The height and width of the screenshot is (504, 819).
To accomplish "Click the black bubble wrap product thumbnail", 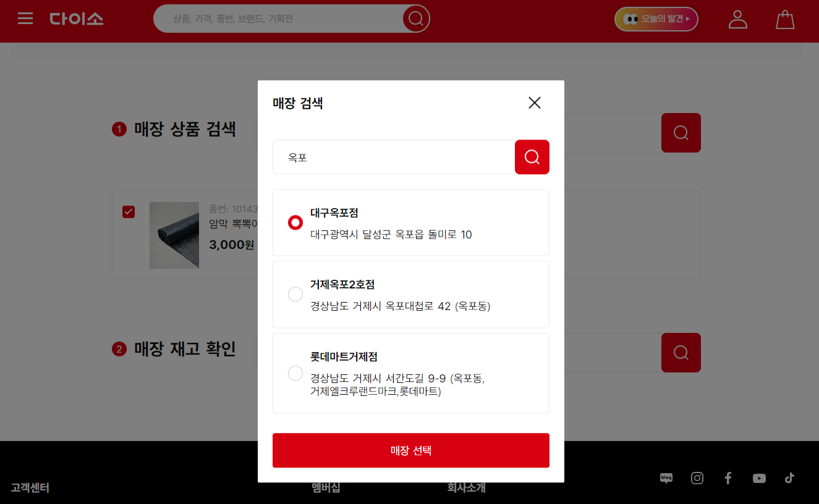I will coord(174,235).
